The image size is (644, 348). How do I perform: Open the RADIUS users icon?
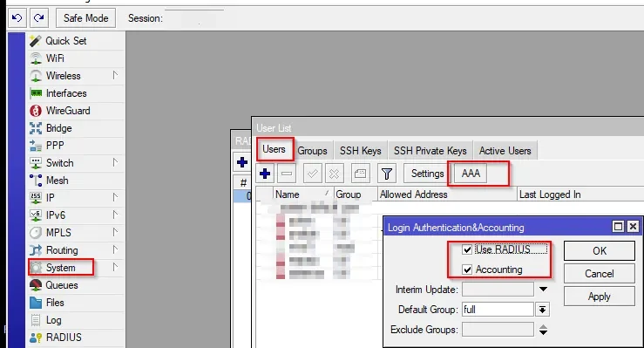pyautogui.click(x=36, y=338)
